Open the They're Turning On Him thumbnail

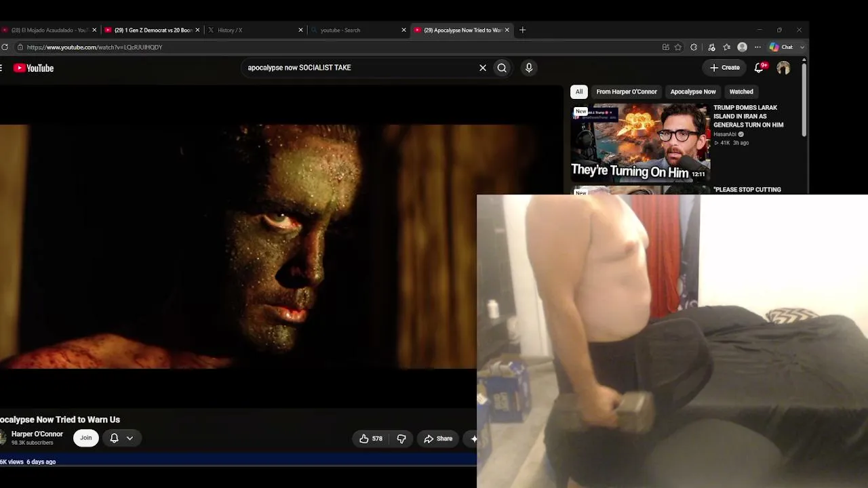click(640, 143)
